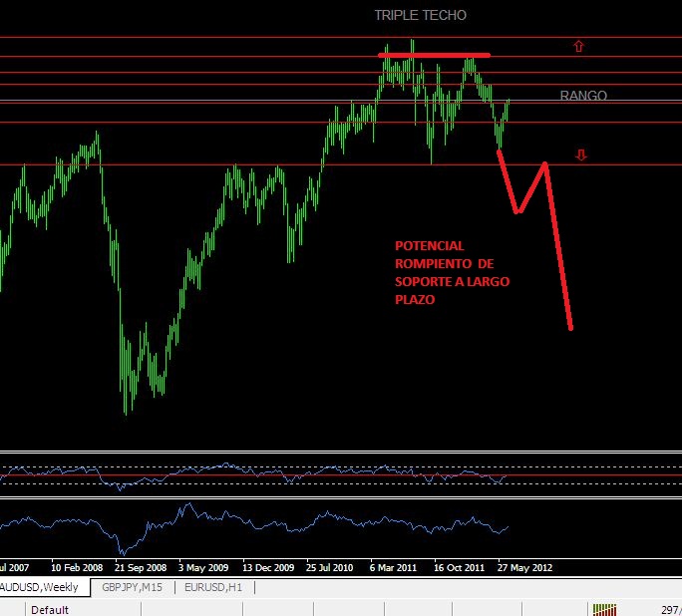Select the TRIPLE TECHO text label

coord(420,15)
